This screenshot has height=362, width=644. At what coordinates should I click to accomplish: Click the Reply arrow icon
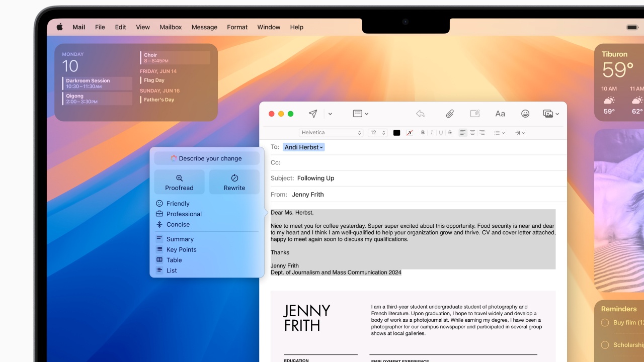pos(420,114)
